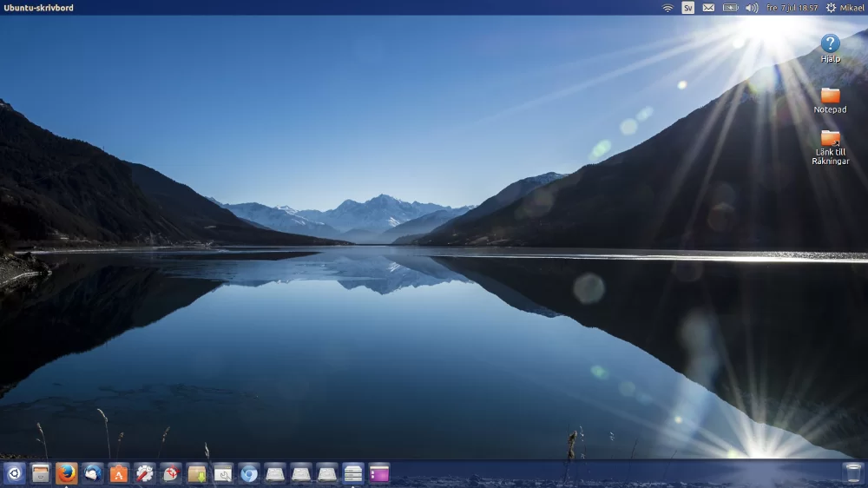868x488 pixels.
Task: Open Firefox web browser
Action: (67, 473)
